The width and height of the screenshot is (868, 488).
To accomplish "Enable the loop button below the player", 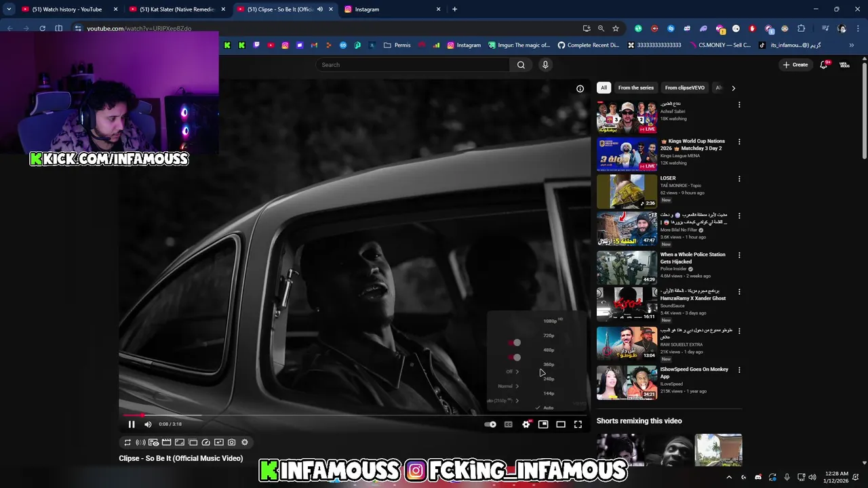I will click(x=127, y=443).
